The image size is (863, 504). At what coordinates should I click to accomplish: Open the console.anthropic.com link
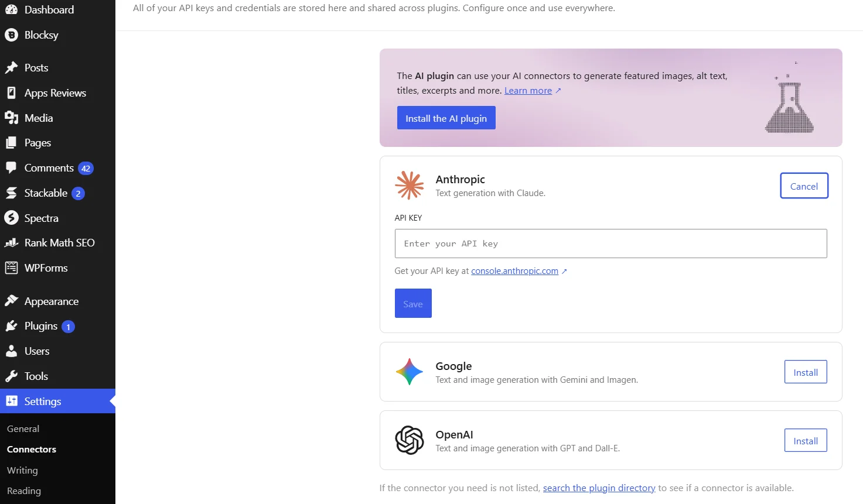[x=514, y=271]
